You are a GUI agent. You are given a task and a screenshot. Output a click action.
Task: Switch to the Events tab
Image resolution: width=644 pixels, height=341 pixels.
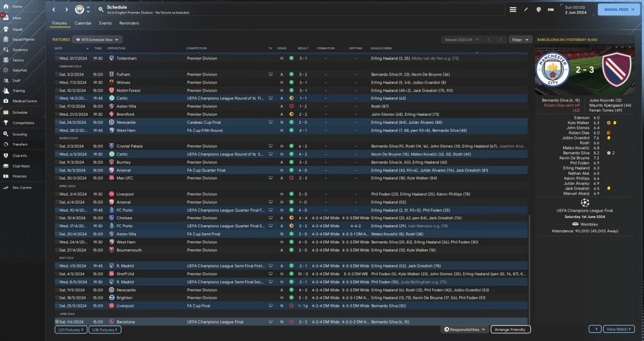tap(105, 23)
